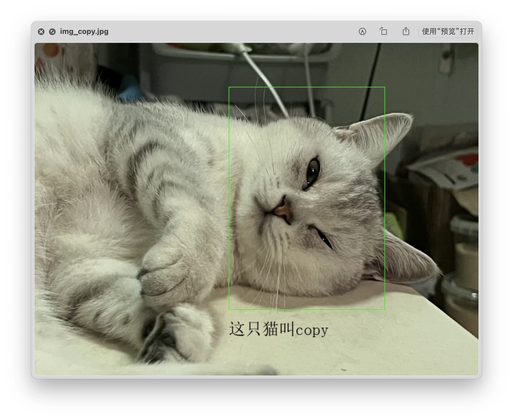Click the word "copy" in the image caption
This screenshot has height=420, width=513.
(x=312, y=330)
